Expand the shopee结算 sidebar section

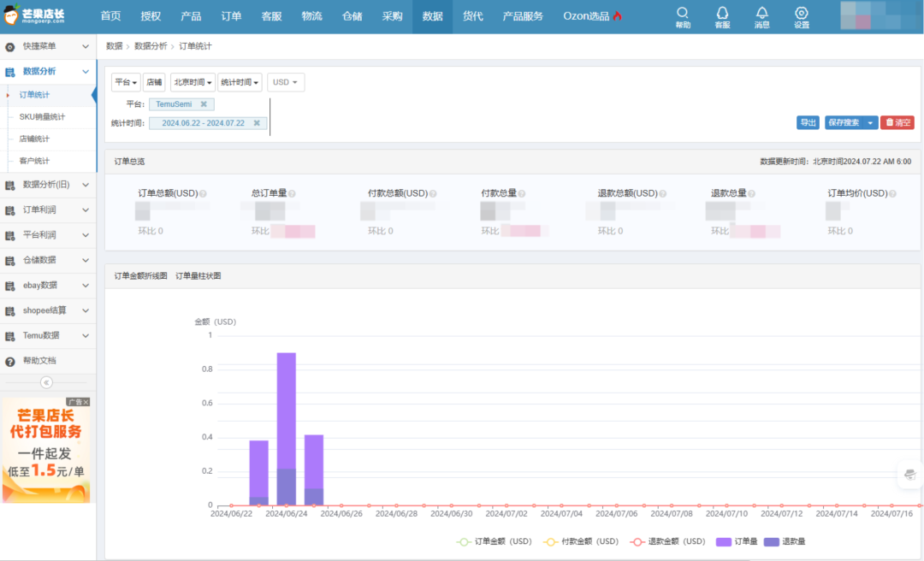pos(86,310)
